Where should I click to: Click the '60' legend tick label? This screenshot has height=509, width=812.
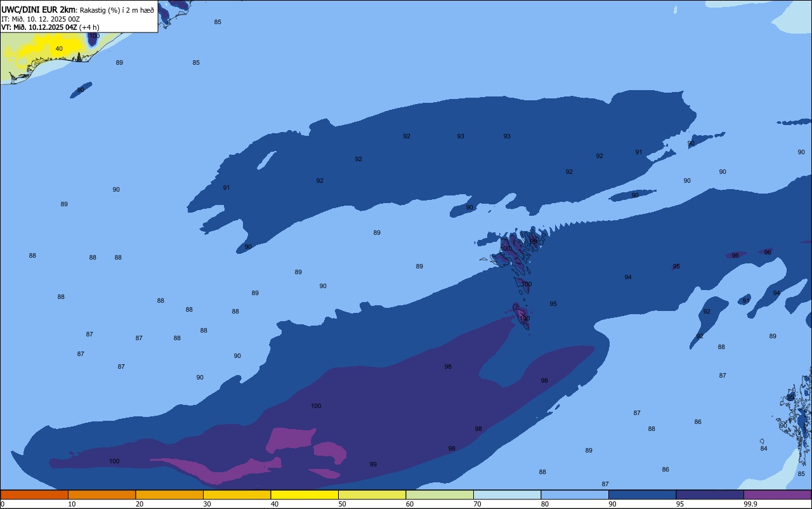pyautogui.click(x=410, y=504)
